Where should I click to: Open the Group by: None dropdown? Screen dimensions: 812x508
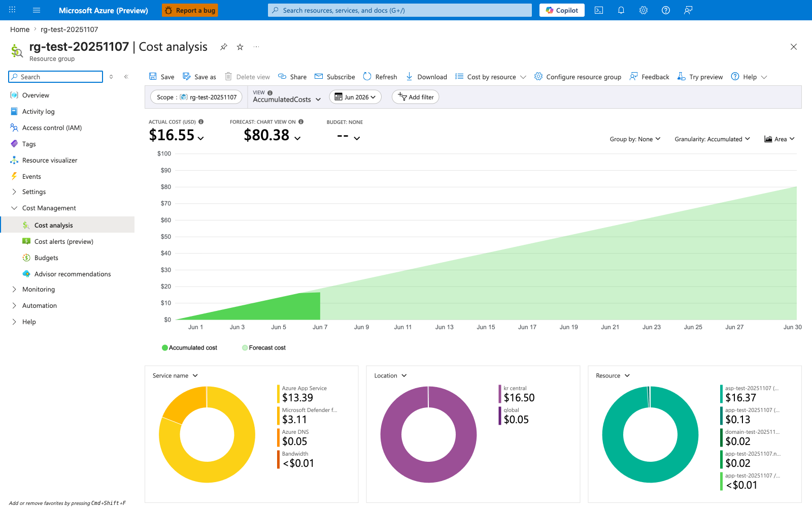click(635, 139)
